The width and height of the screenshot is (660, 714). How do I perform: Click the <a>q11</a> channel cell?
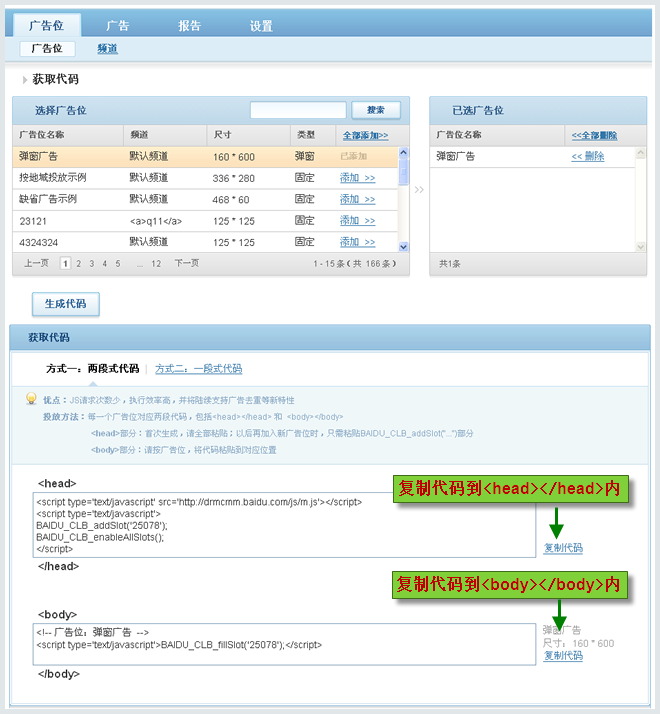point(156,221)
